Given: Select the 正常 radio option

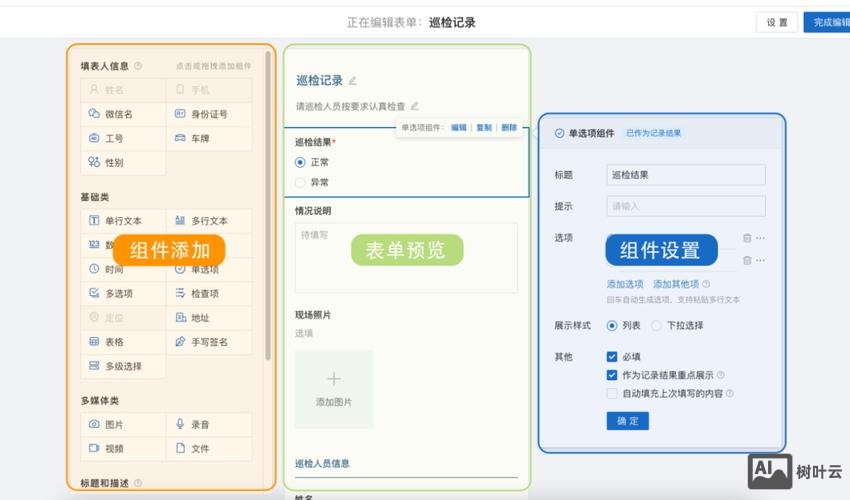Looking at the screenshot, I should pos(300,162).
